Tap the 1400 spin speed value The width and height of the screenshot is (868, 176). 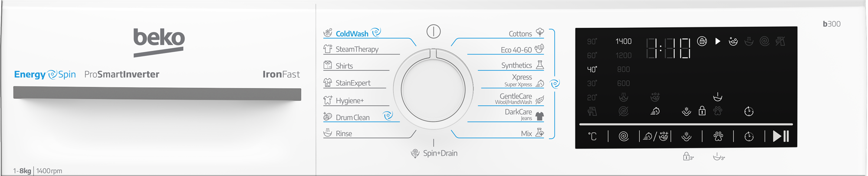[x=624, y=41]
